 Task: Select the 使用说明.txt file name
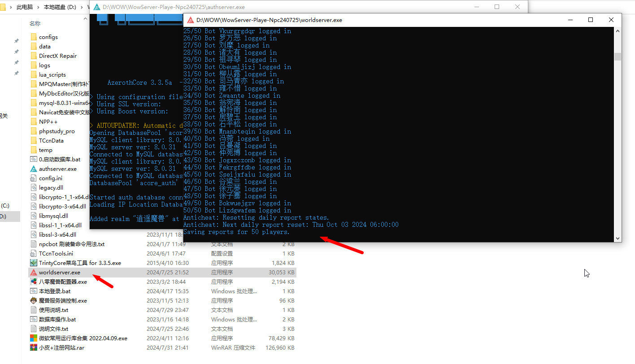(53, 310)
